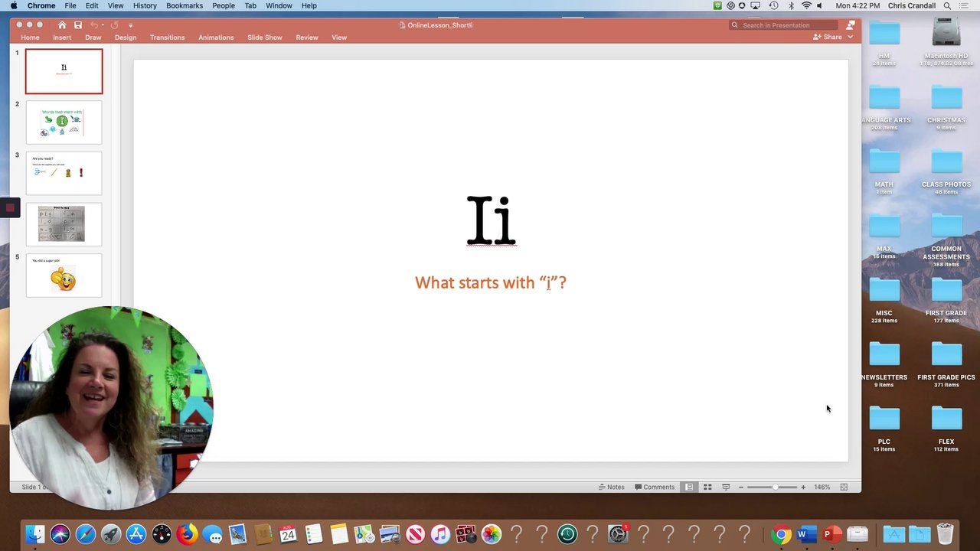980x551 pixels.
Task: Open the History menu in the menu bar
Action: (x=145, y=5)
